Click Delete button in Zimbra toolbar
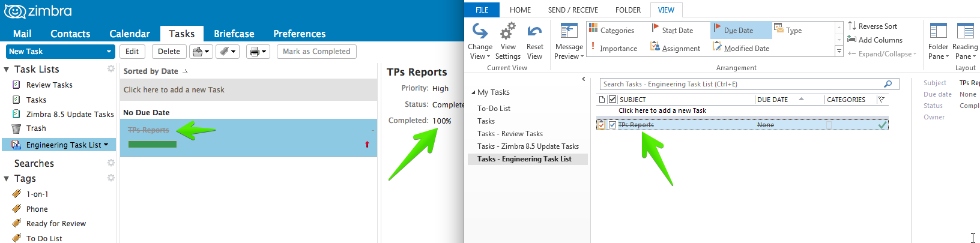The image size is (980, 243). (169, 52)
